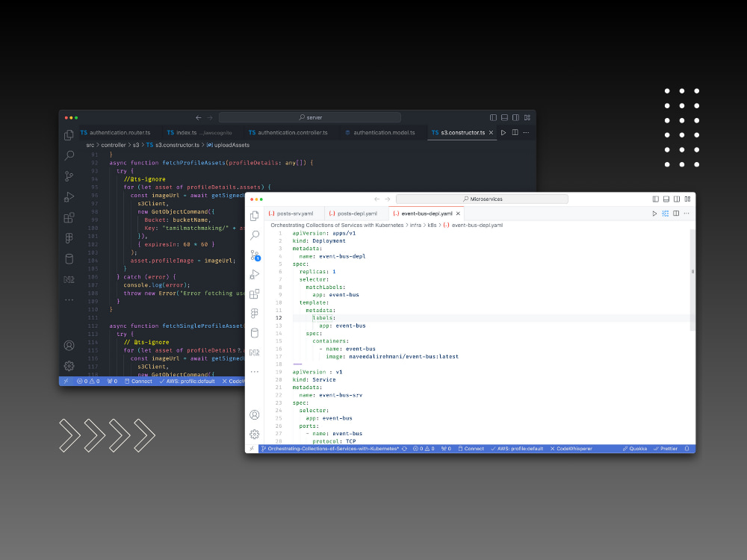Image resolution: width=747 pixels, height=560 pixels.
Task: Expand the k8s breadcrumb dropdown
Action: click(x=432, y=225)
